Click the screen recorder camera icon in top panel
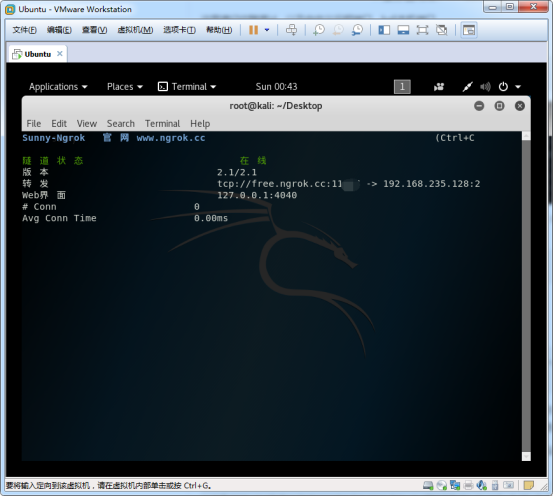This screenshot has width=554, height=496. coord(439,87)
